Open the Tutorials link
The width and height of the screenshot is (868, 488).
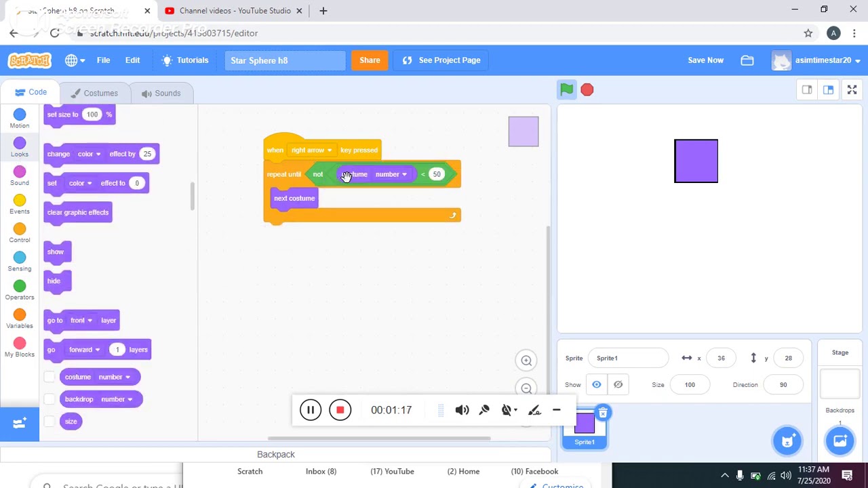coord(185,60)
